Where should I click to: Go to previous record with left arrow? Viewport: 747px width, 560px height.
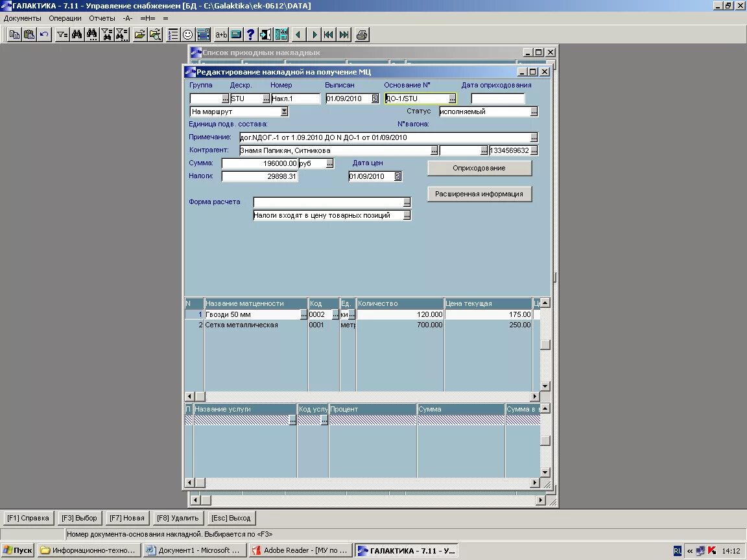click(299, 34)
